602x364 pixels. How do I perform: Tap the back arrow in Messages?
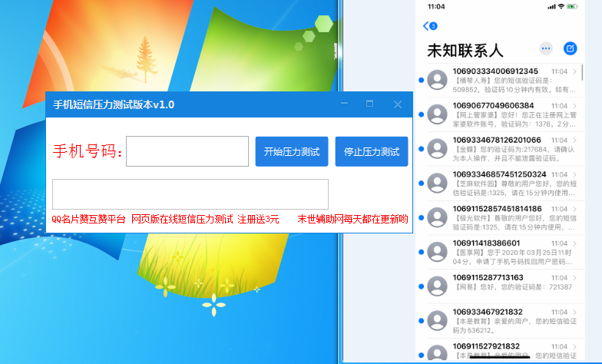tap(425, 26)
